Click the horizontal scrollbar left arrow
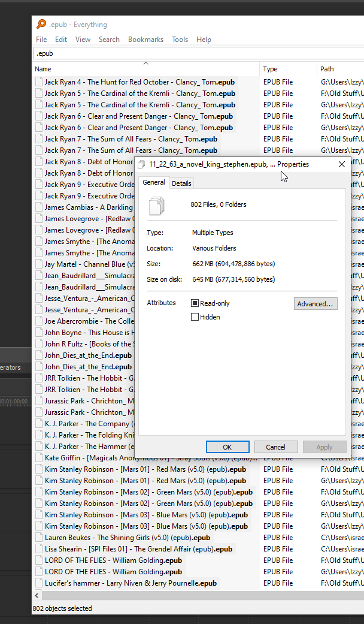Viewport: 364px width, 624px height. coord(37,595)
